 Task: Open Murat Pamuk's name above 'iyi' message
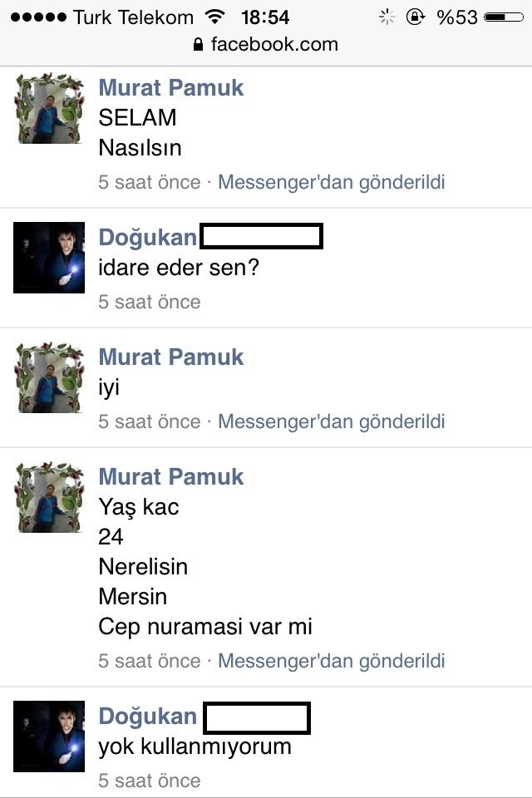pos(171,357)
